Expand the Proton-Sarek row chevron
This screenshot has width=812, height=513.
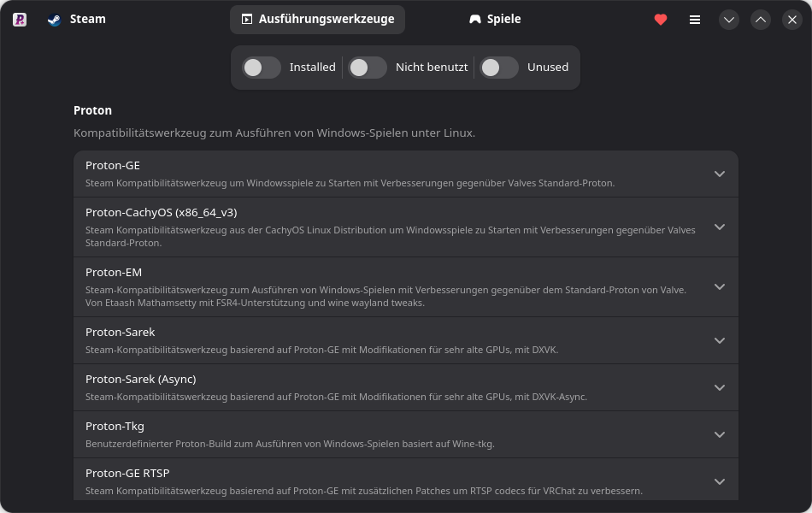pyautogui.click(x=720, y=340)
